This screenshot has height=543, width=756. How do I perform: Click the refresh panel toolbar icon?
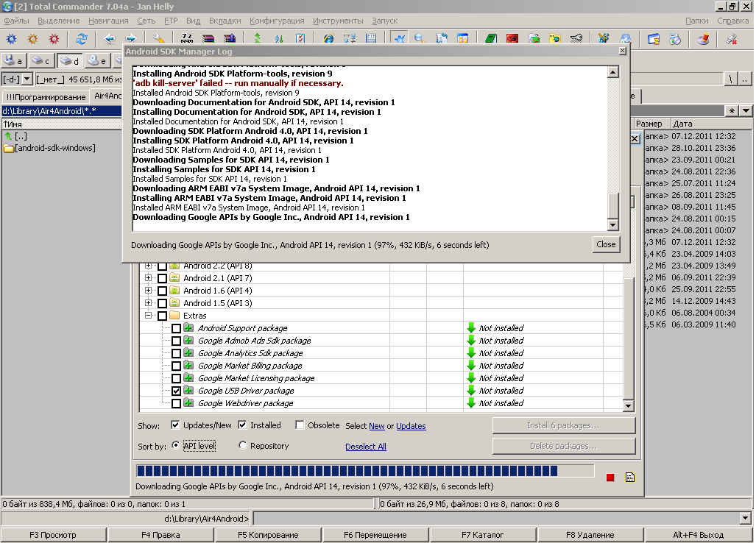(x=82, y=38)
